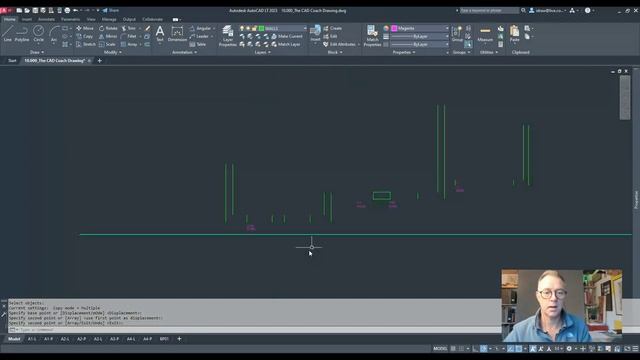Add a new drawing tab with plus

tap(99, 60)
